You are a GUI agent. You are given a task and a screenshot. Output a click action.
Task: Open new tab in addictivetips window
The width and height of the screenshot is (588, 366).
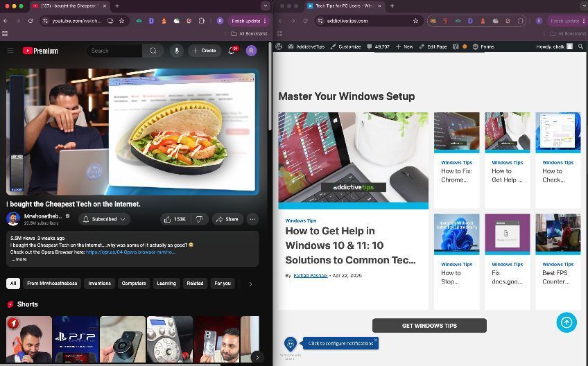392,6
